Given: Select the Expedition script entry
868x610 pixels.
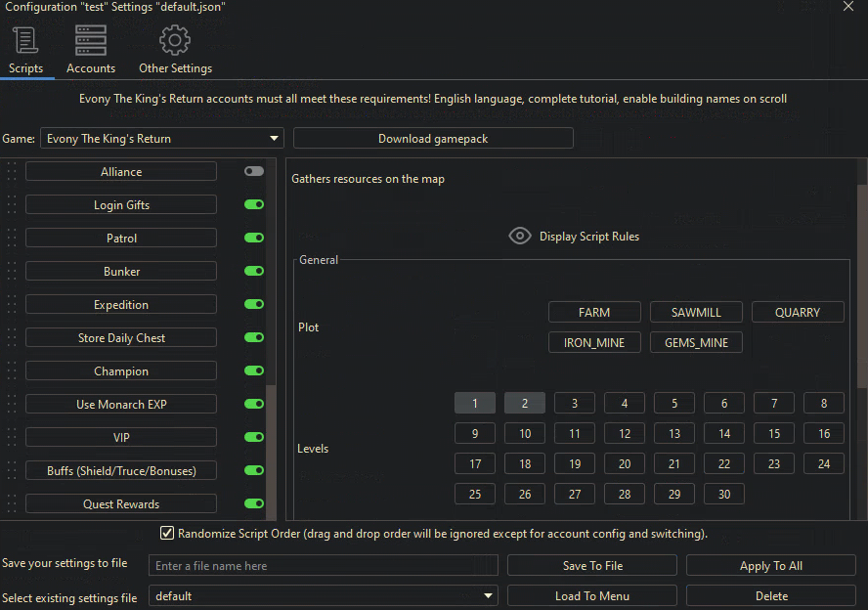Looking at the screenshot, I should pos(121,305).
